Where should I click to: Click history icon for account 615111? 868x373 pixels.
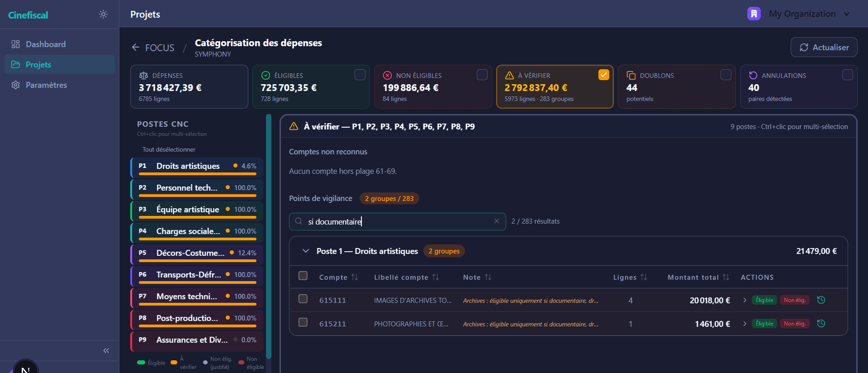pyautogui.click(x=821, y=300)
